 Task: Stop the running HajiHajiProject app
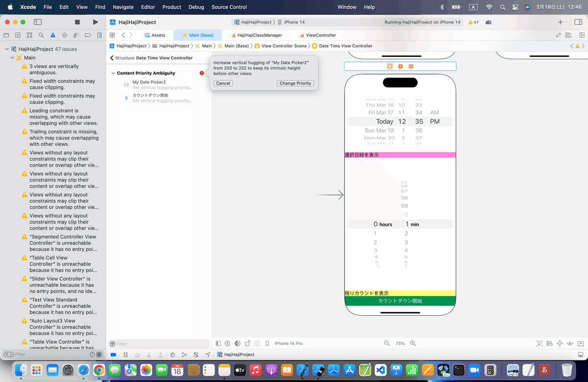coord(77,22)
